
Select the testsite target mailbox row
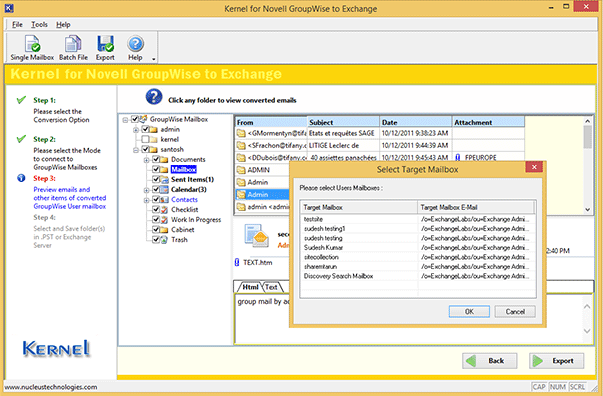click(x=418, y=219)
